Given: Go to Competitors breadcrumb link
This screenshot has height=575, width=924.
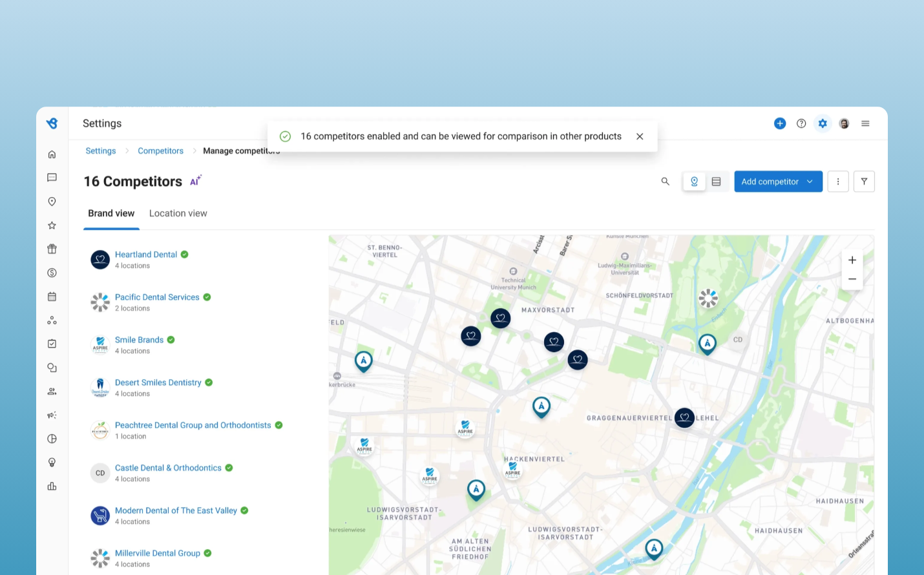Looking at the screenshot, I should tap(160, 151).
